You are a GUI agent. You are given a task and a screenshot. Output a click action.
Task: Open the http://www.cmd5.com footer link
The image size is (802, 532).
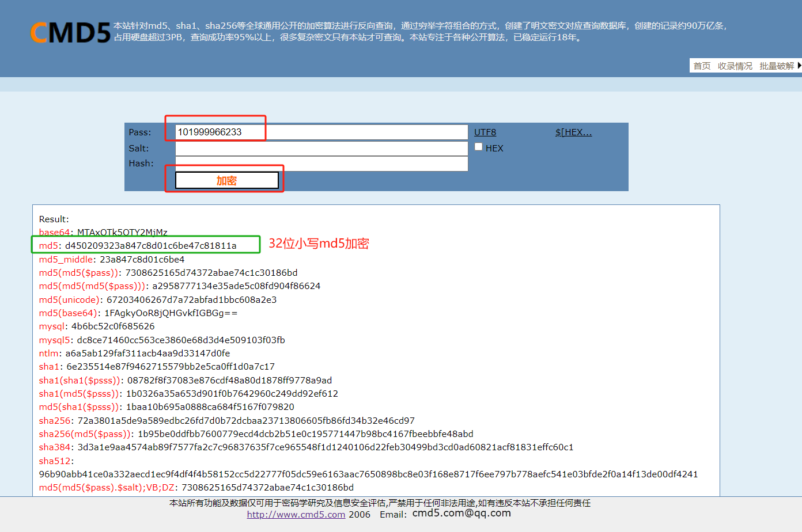(x=296, y=514)
